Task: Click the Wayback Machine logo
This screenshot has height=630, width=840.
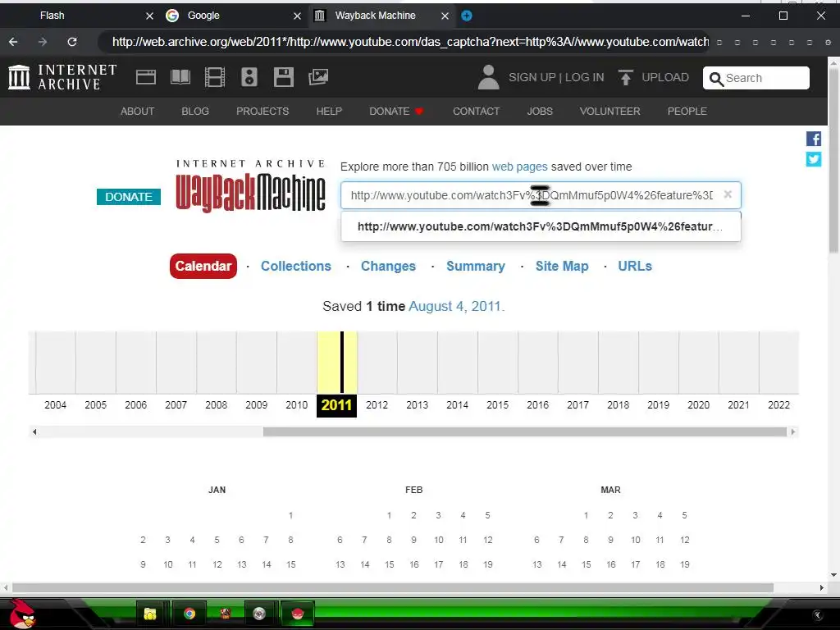Action: tap(251, 186)
